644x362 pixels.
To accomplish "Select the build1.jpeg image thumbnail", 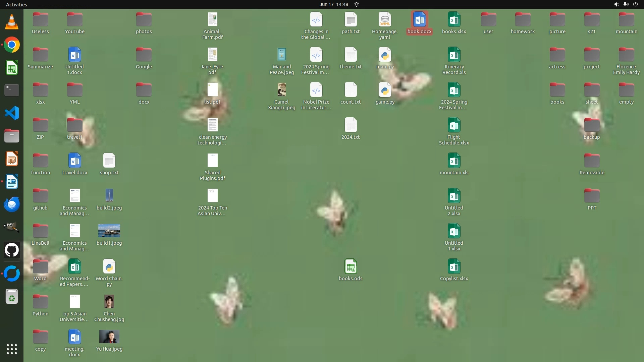I will coord(109,231).
